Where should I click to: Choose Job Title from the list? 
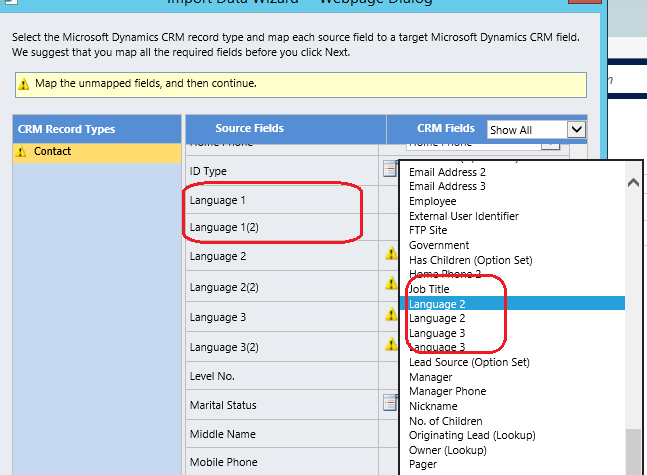point(429,289)
